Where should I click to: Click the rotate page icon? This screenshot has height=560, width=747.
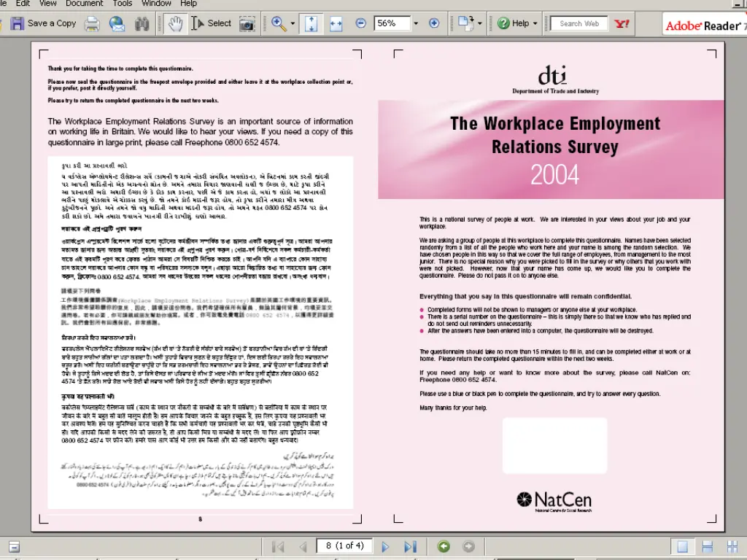[x=465, y=23]
